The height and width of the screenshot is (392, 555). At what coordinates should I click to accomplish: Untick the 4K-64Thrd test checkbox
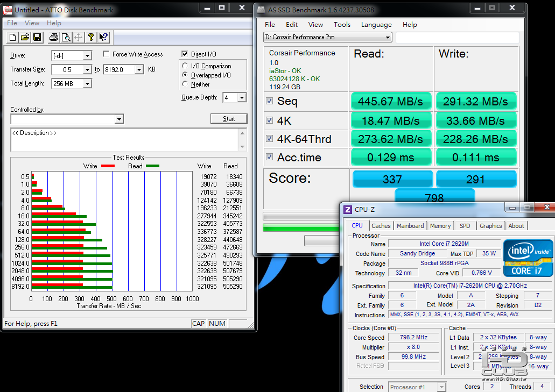269,139
